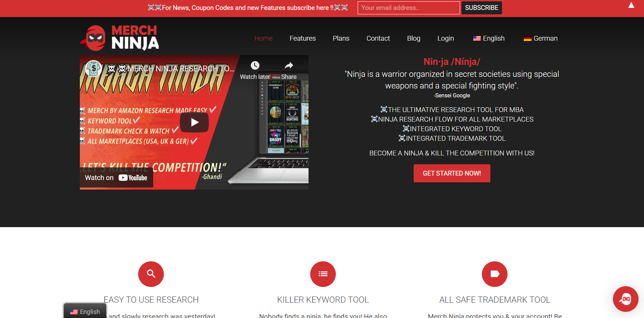Open the Blog menu item
The width and height of the screenshot is (644, 318).
[414, 38]
